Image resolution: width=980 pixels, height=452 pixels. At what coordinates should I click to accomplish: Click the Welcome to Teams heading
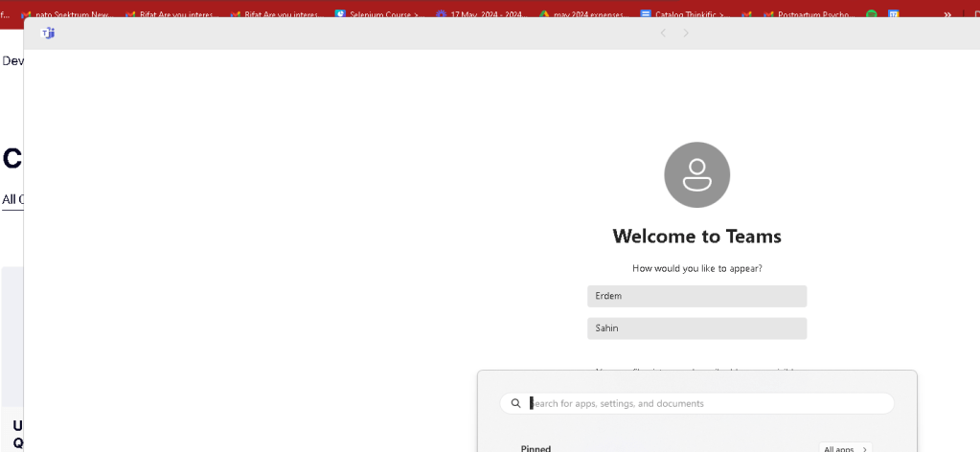696,237
